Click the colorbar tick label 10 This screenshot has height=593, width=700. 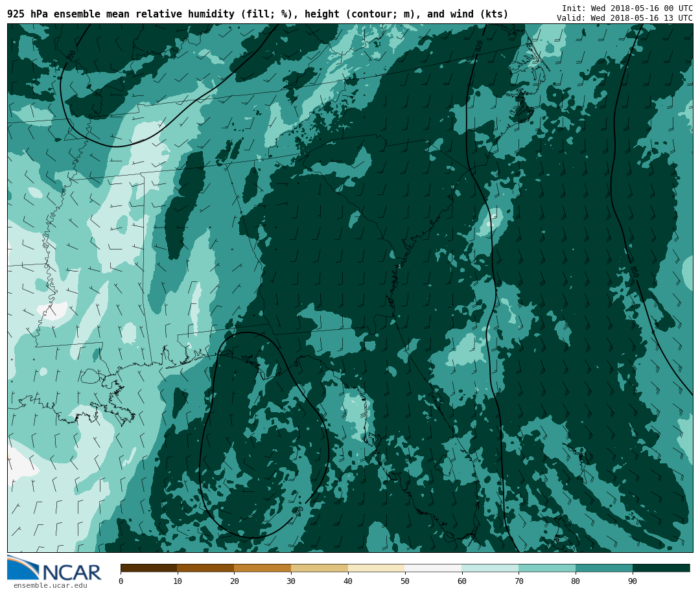(177, 581)
